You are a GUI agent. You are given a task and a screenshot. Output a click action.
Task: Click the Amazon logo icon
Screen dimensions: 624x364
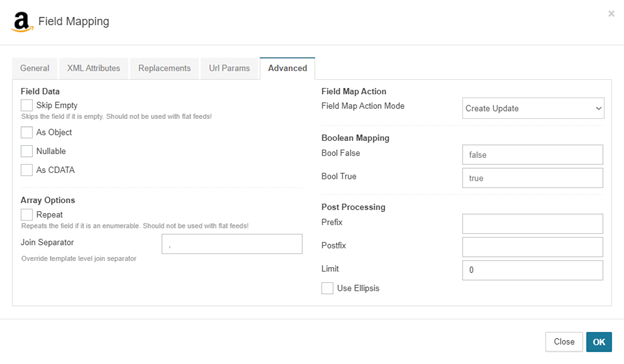[x=22, y=21]
